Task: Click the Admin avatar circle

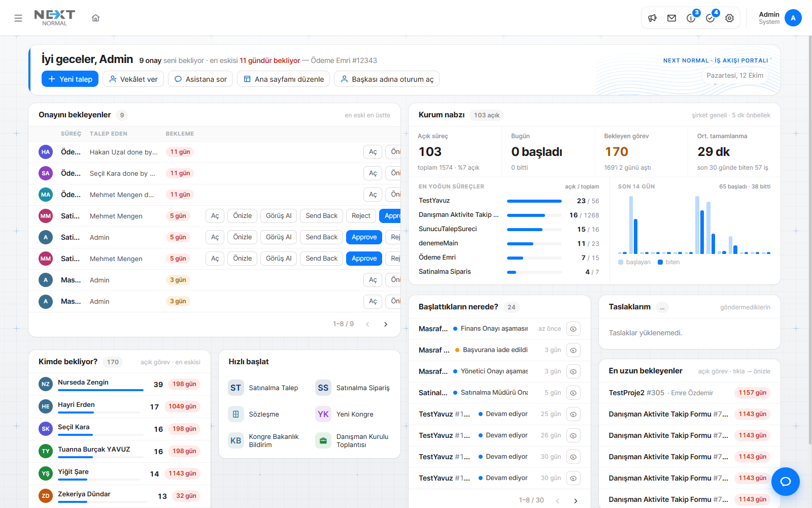Action: (793, 18)
